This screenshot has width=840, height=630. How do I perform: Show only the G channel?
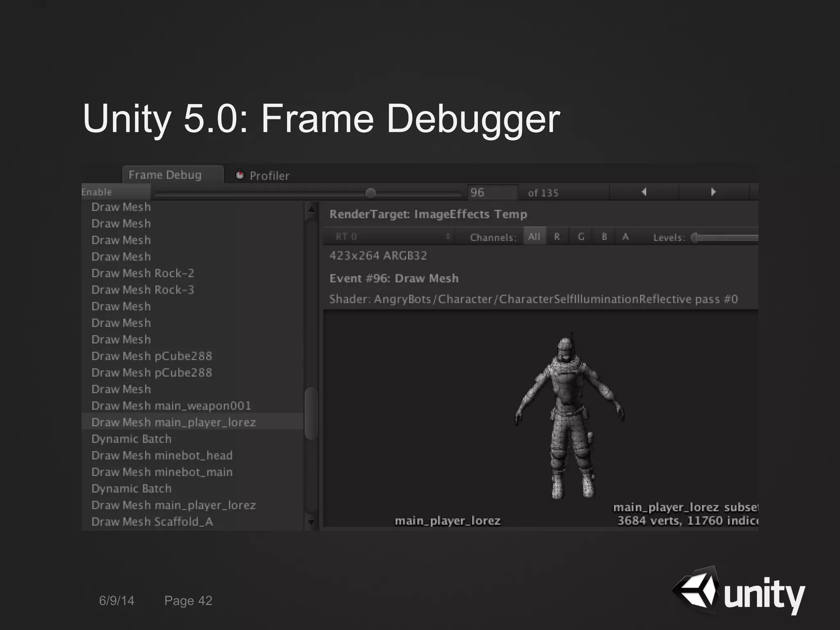point(581,237)
